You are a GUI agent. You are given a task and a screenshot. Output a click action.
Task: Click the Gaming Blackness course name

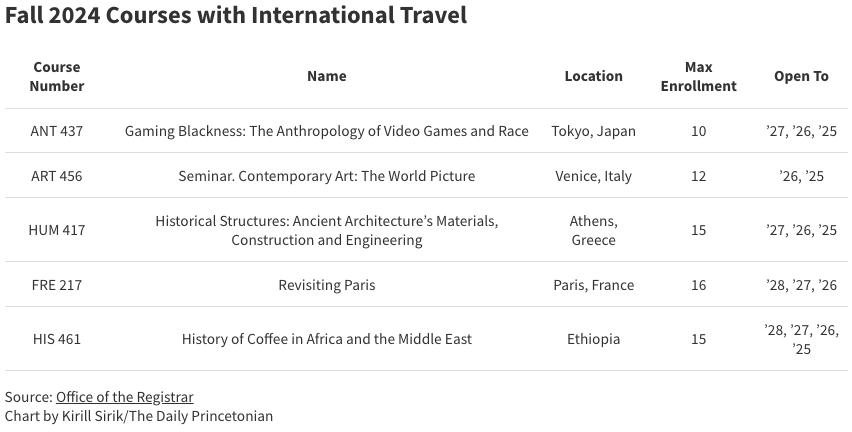[327, 131]
